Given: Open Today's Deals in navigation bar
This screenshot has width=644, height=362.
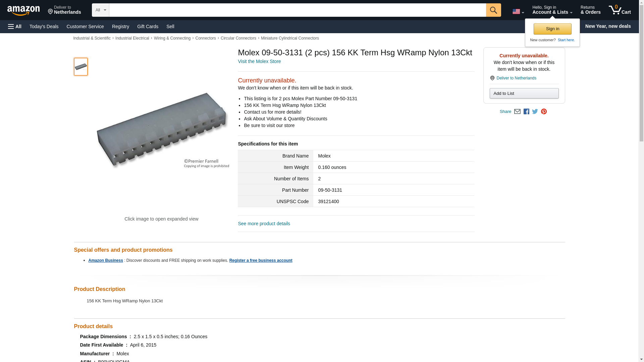Looking at the screenshot, I should [44, 26].
